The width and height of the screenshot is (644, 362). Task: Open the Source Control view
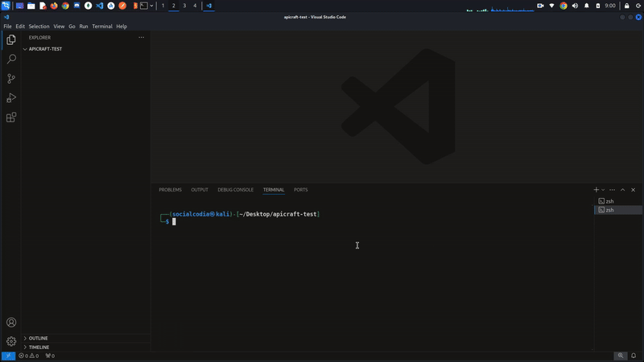[11, 78]
